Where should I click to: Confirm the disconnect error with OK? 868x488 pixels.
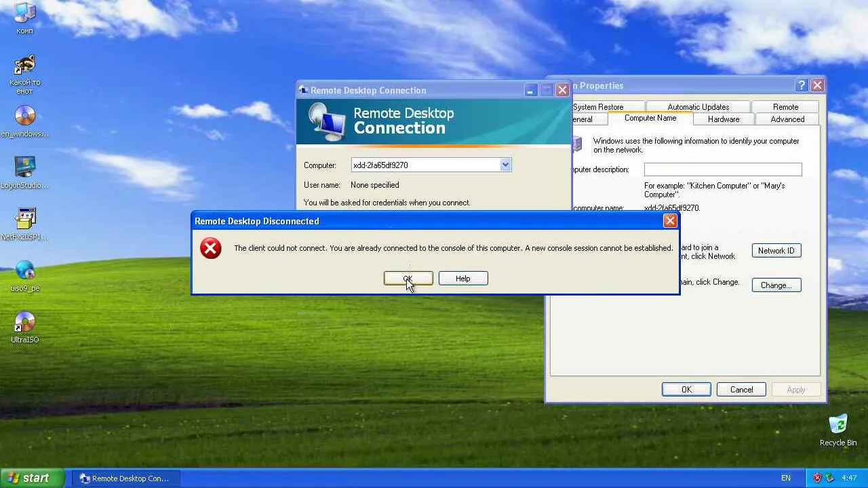pos(408,279)
